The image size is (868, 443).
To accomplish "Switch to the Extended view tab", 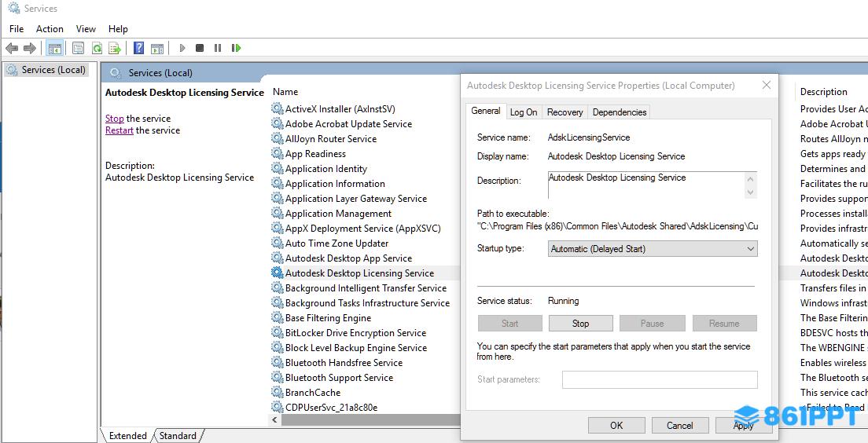I will pyautogui.click(x=128, y=436).
